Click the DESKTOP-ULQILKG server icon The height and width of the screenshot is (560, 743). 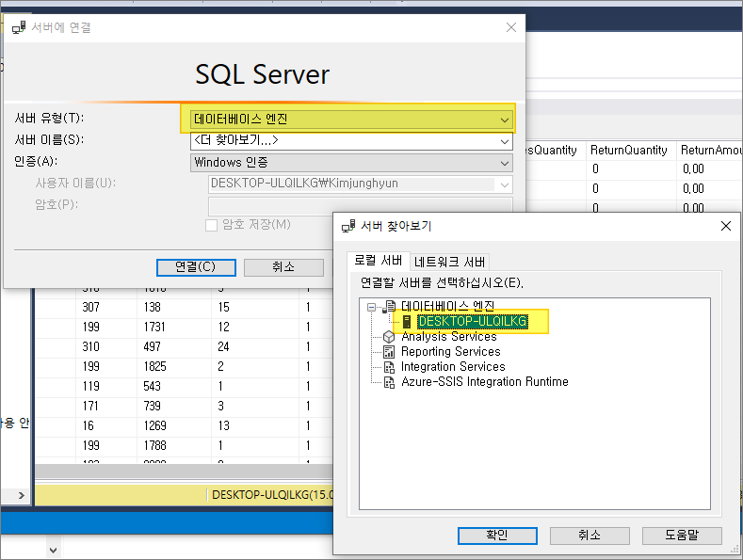click(407, 322)
